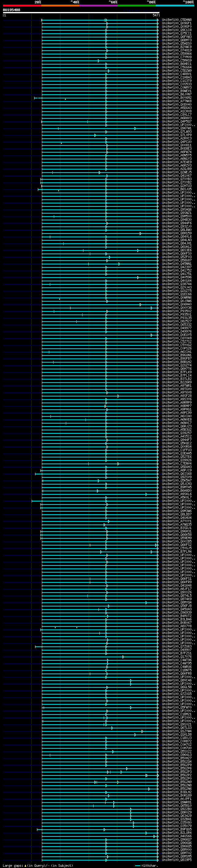
Task: Select the UniRef100_Q96H31 label
Action: click(177, 531)
